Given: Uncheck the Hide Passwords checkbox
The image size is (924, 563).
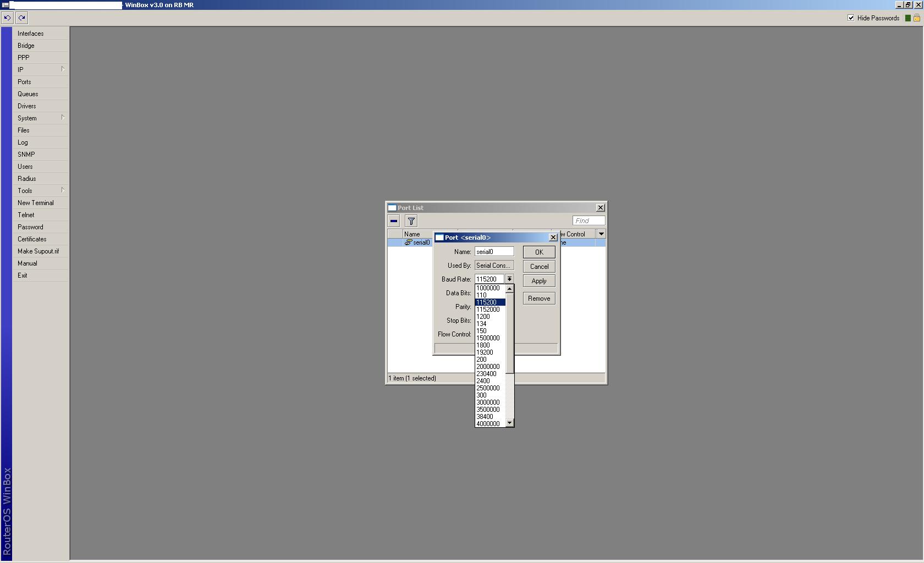Looking at the screenshot, I should click(851, 18).
